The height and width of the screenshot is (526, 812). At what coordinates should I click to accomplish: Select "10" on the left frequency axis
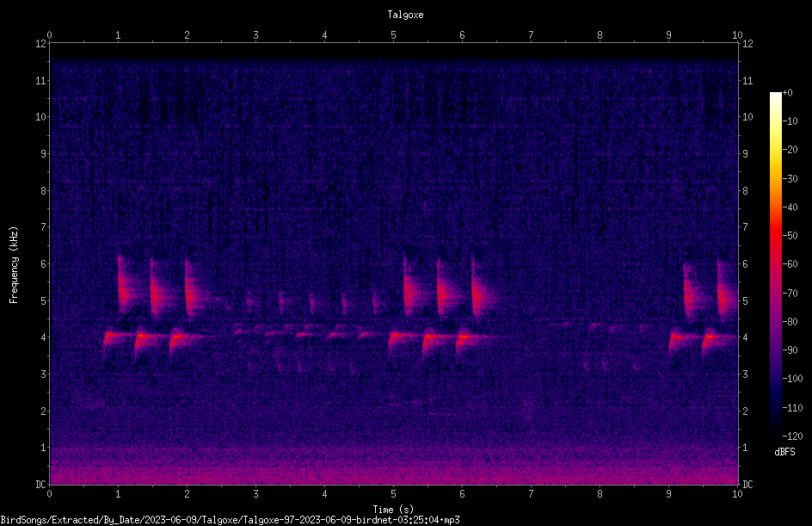[41, 117]
